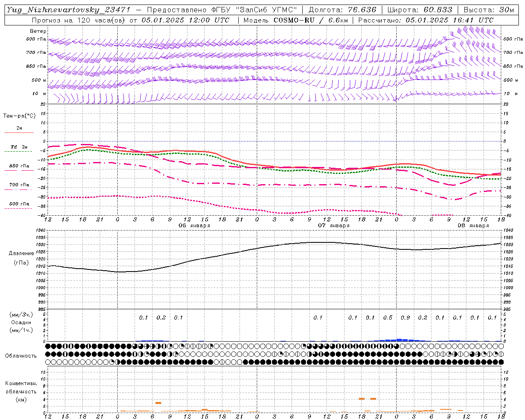
Task: Select the red 2м temperature legend line
Action: (19, 132)
